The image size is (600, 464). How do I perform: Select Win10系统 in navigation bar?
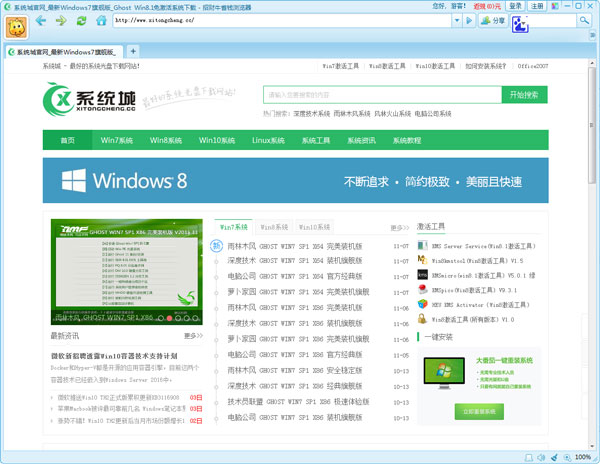click(x=217, y=140)
